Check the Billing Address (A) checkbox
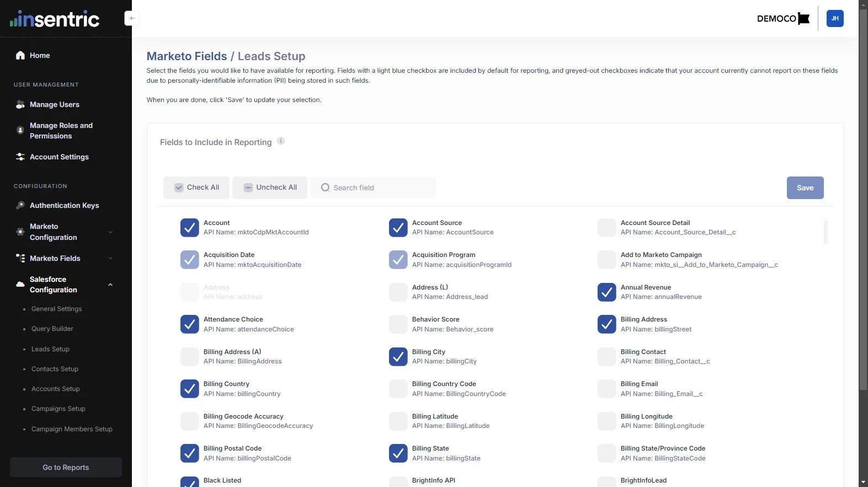 pyautogui.click(x=190, y=356)
